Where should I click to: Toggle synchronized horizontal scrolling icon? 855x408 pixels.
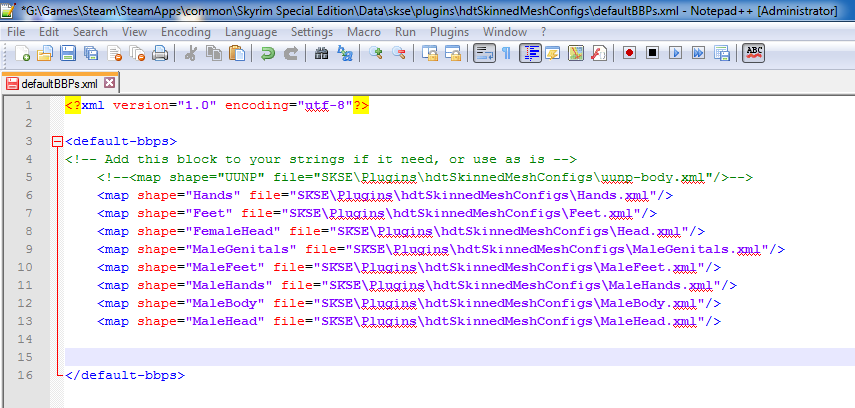point(453,53)
